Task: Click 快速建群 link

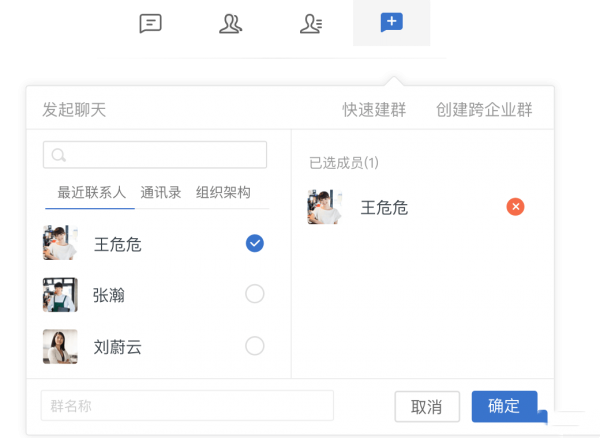Action: click(374, 110)
